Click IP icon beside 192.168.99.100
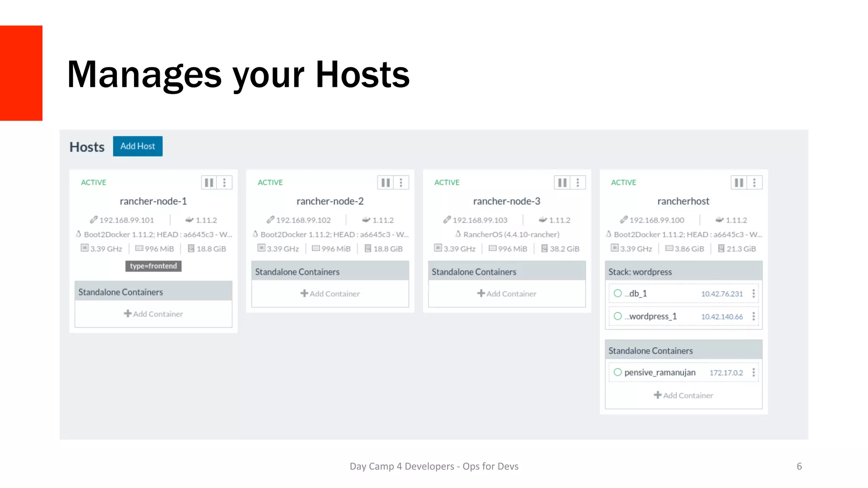Screen dimensions: 868x488 click(624, 219)
